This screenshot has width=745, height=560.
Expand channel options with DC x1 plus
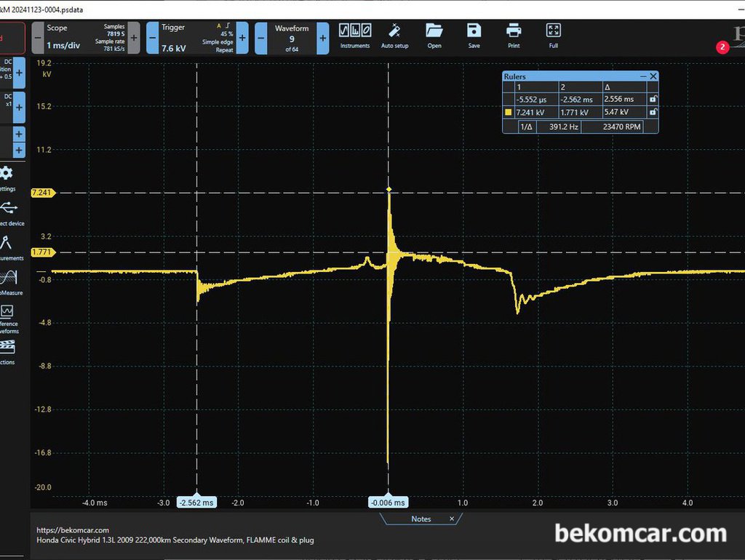[19, 108]
